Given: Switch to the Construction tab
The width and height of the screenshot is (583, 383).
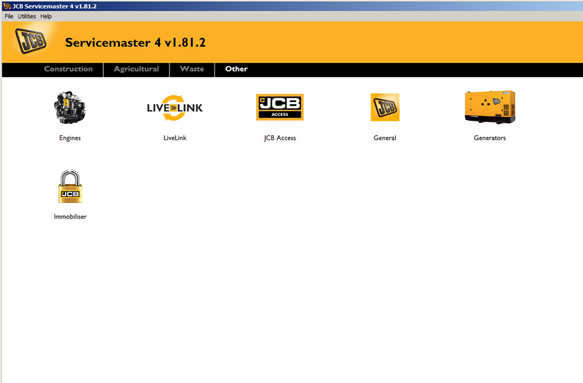Looking at the screenshot, I should (68, 69).
